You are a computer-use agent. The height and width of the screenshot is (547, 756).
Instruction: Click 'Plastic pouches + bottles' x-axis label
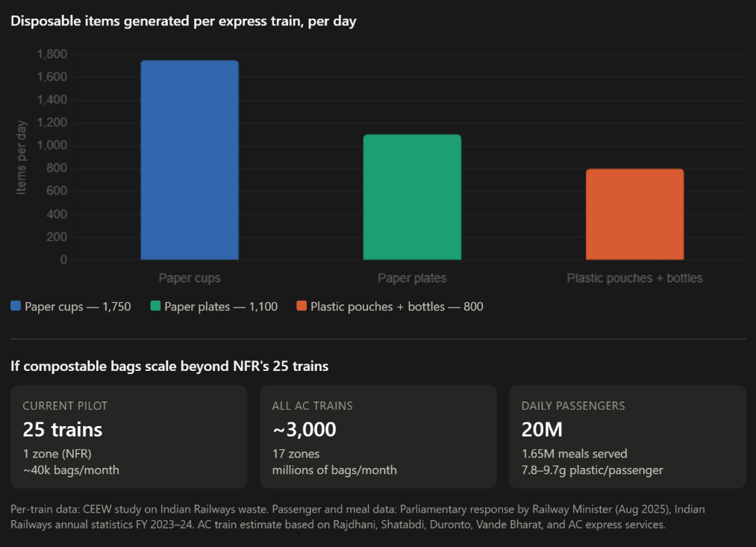click(x=634, y=278)
